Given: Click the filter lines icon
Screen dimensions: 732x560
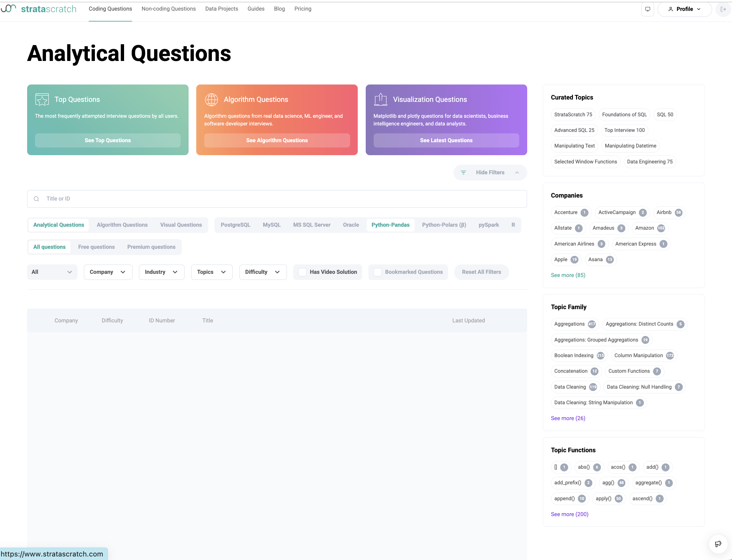Looking at the screenshot, I should click(463, 172).
